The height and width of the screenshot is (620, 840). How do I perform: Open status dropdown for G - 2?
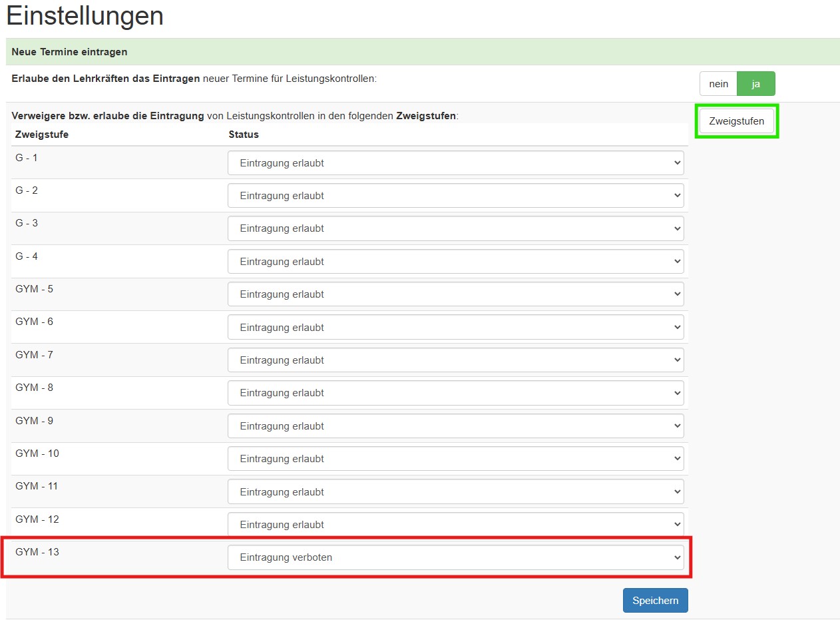455,196
